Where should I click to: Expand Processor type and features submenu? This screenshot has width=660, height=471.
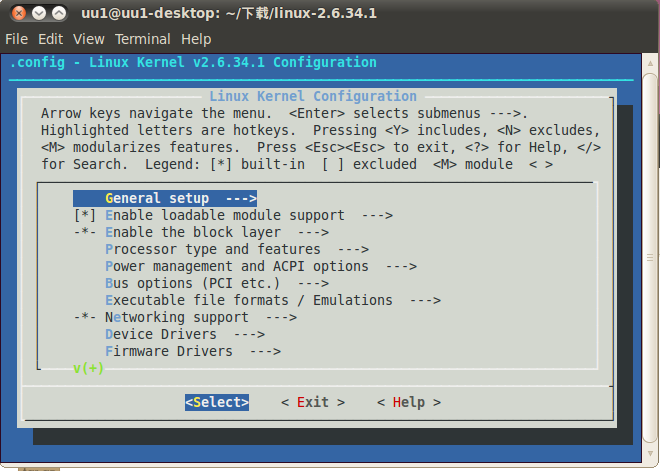point(236,249)
